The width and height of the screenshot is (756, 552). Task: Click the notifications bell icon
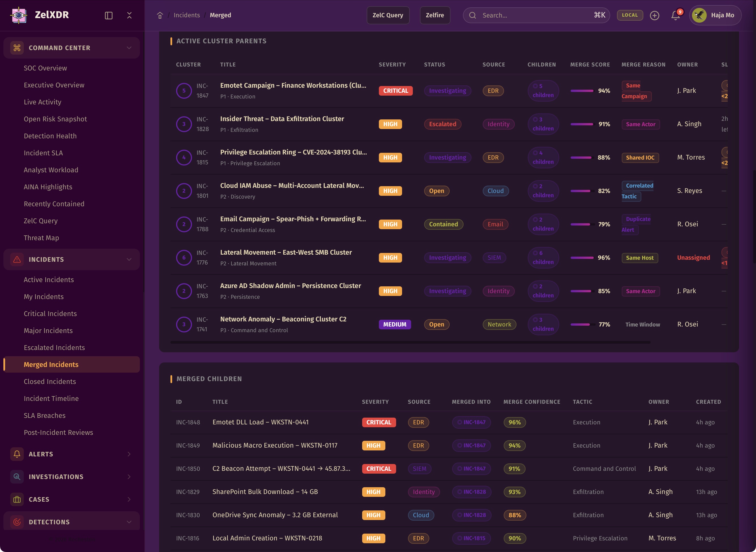675,15
